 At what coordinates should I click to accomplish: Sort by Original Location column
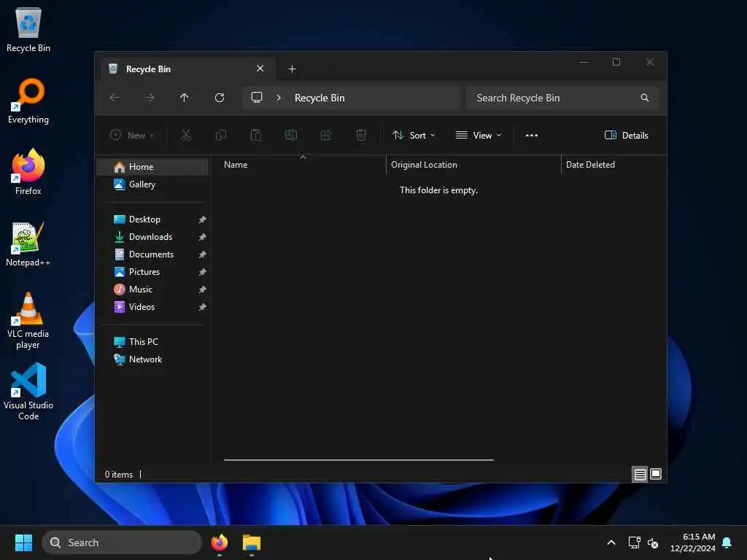point(473,165)
